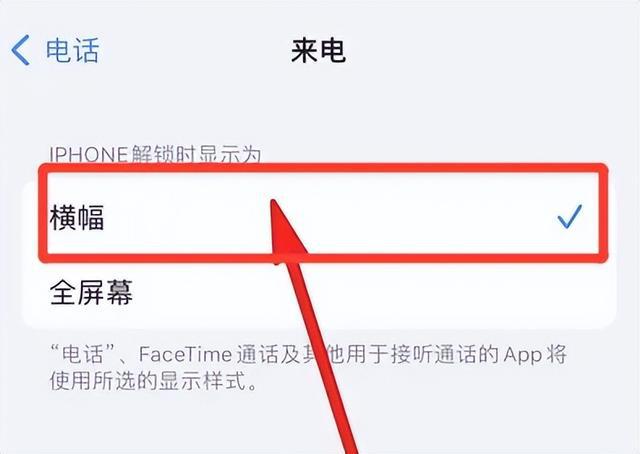Image resolution: width=640 pixels, height=454 pixels.
Task: Click the blue checkmark beside 横幅
Action: point(570,216)
